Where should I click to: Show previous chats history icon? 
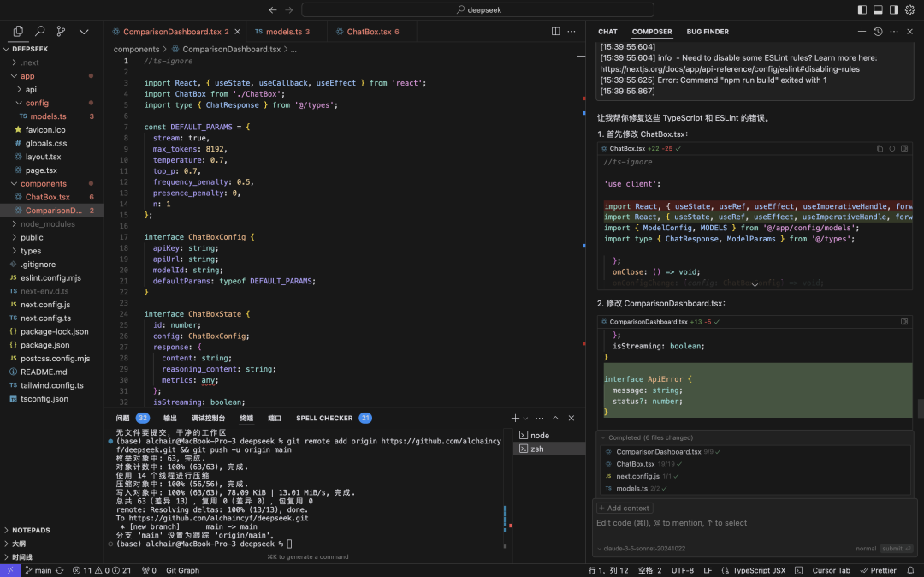coord(878,31)
